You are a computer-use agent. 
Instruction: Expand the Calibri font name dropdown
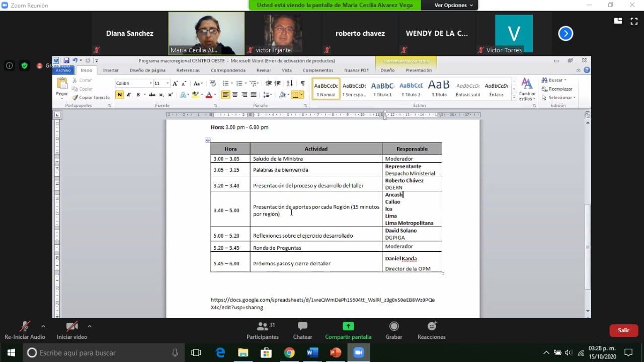pos(150,83)
